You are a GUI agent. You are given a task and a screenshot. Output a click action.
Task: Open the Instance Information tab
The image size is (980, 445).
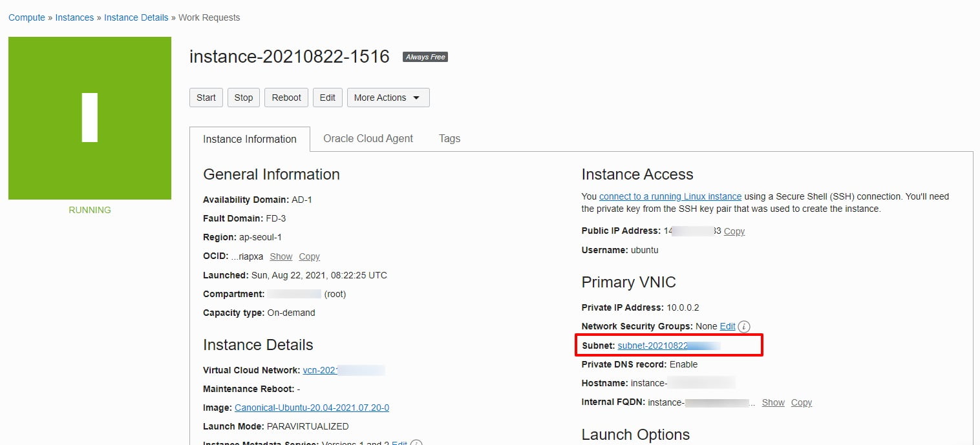click(x=250, y=139)
